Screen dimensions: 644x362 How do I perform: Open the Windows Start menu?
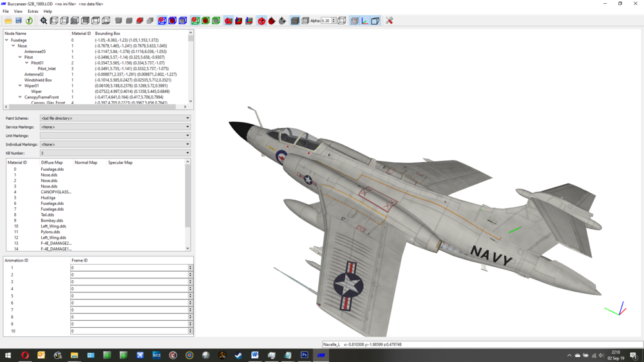click(x=8, y=355)
